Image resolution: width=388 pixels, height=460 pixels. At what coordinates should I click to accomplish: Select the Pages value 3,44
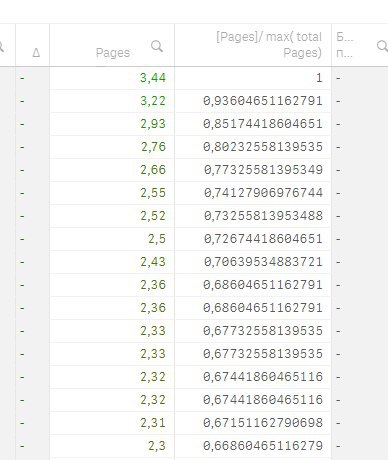[153, 78]
